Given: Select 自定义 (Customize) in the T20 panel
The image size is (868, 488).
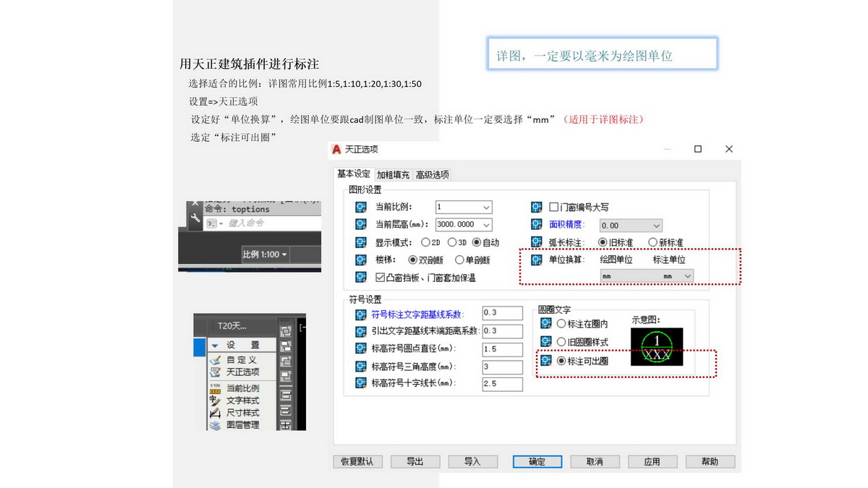Looking at the screenshot, I should [x=242, y=360].
